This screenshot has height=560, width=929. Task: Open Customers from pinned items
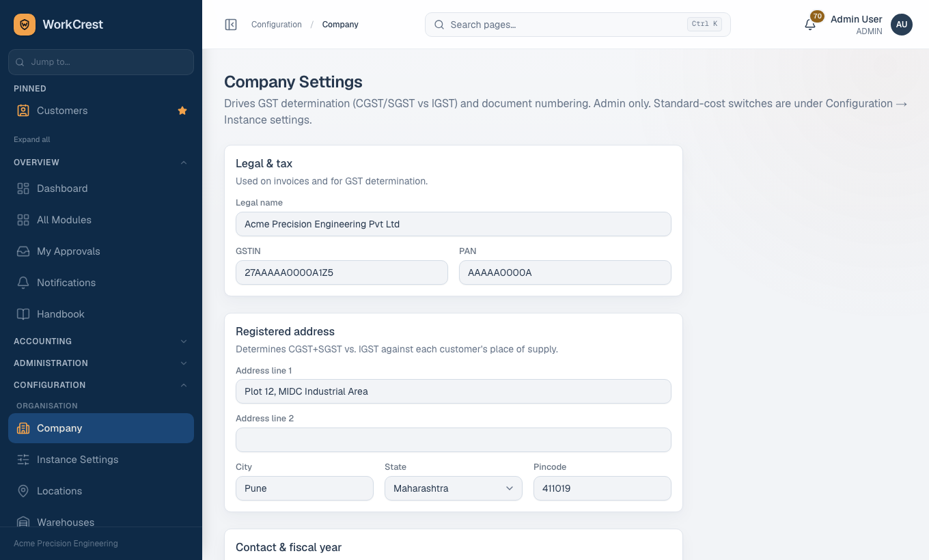[101, 111]
